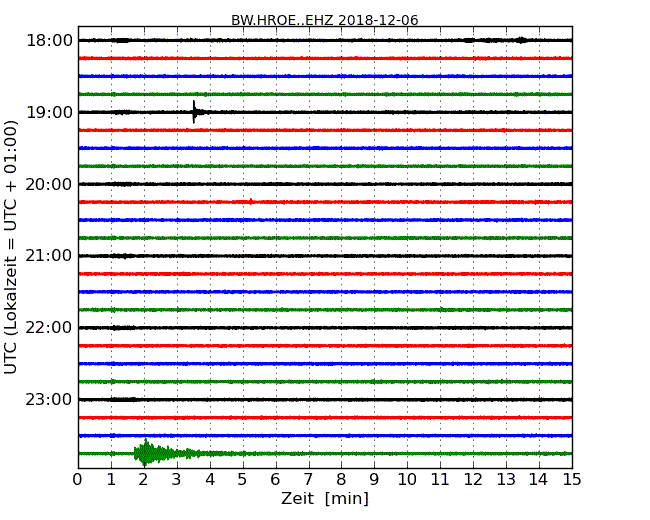
Task: Click x-axis tick label 4
Action: (x=210, y=479)
